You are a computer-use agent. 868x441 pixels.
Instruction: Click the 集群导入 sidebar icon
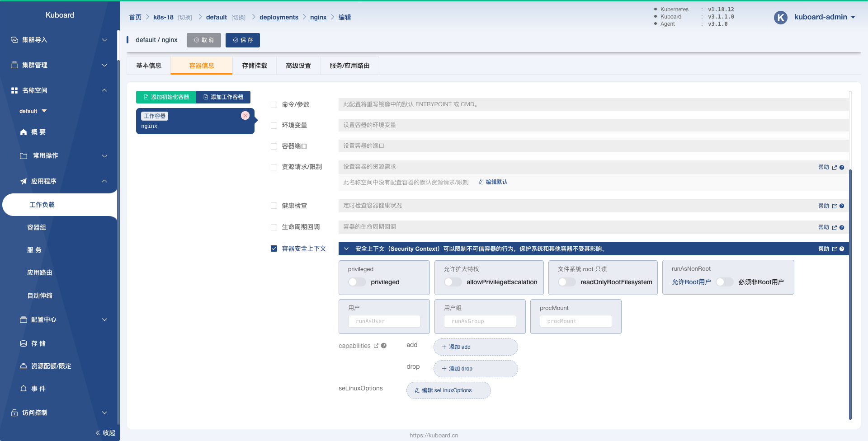point(14,40)
